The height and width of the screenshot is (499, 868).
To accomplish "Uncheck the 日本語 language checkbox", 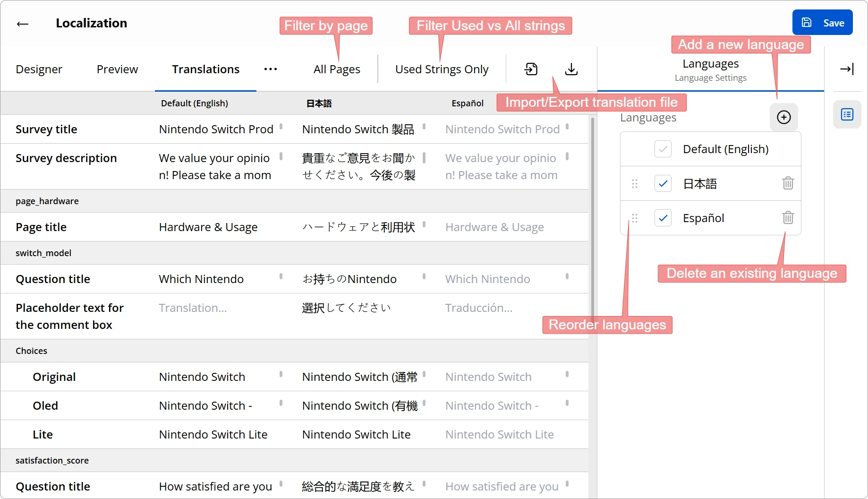I will click(x=663, y=183).
